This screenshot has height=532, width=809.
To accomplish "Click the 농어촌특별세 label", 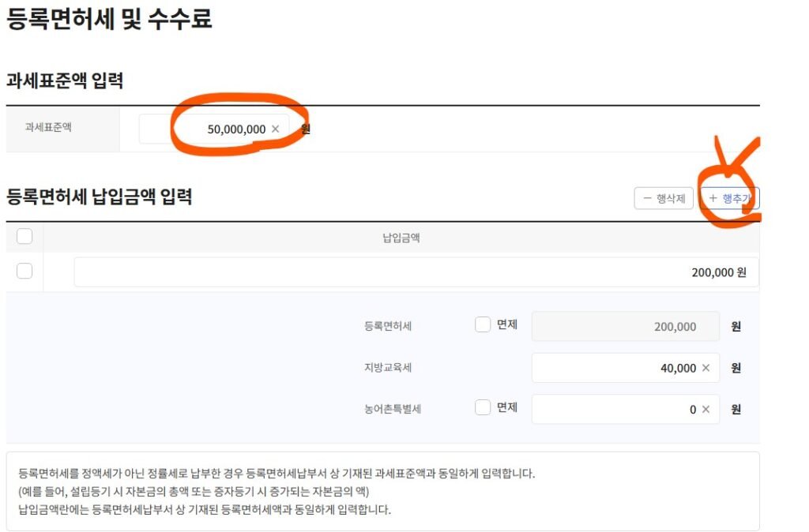I will (393, 409).
